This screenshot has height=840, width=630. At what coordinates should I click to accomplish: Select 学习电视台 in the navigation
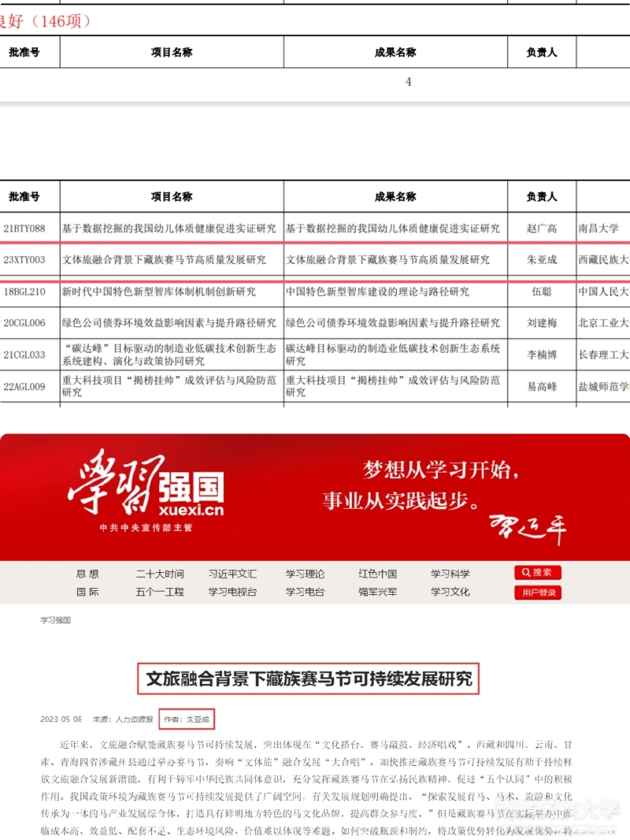click(x=232, y=592)
